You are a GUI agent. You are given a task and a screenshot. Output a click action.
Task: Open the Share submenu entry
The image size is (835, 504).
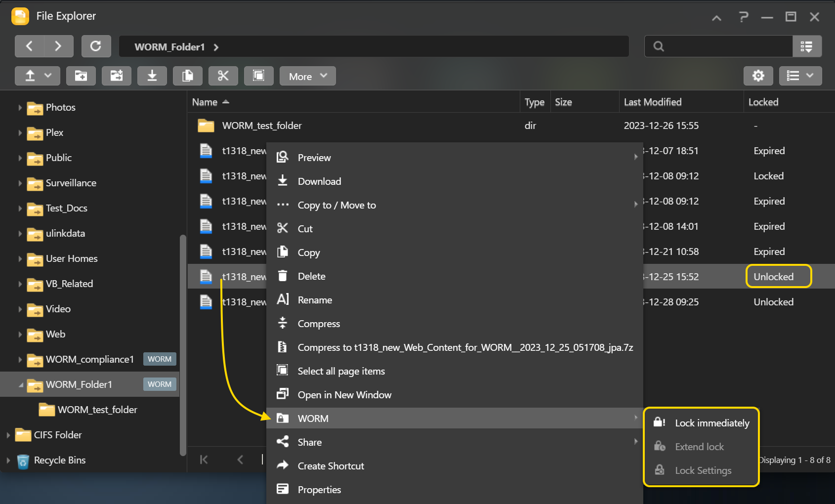point(455,442)
